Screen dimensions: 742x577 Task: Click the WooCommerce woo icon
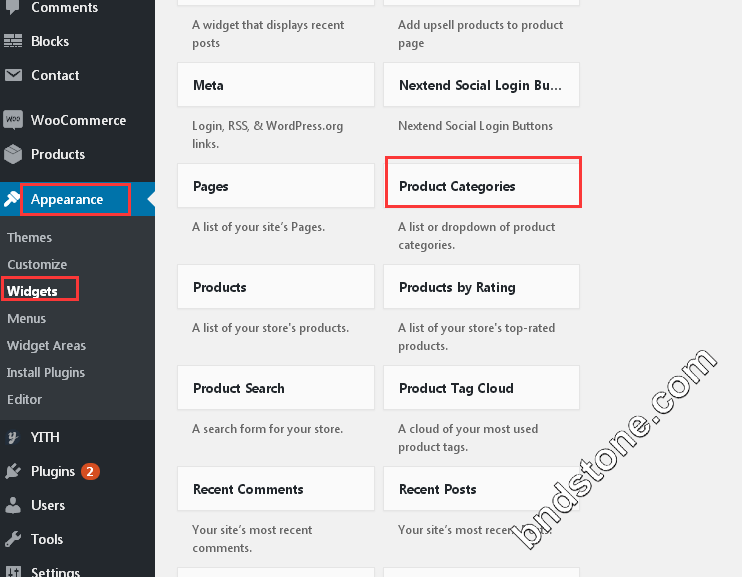pyautogui.click(x=13, y=120)
